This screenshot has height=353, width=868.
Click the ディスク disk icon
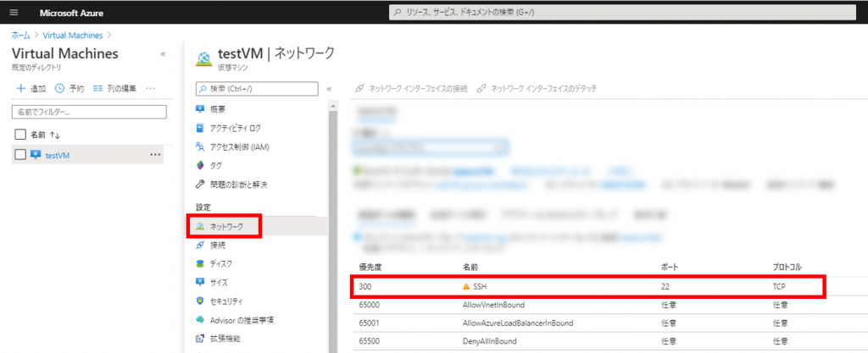(200, 263)
